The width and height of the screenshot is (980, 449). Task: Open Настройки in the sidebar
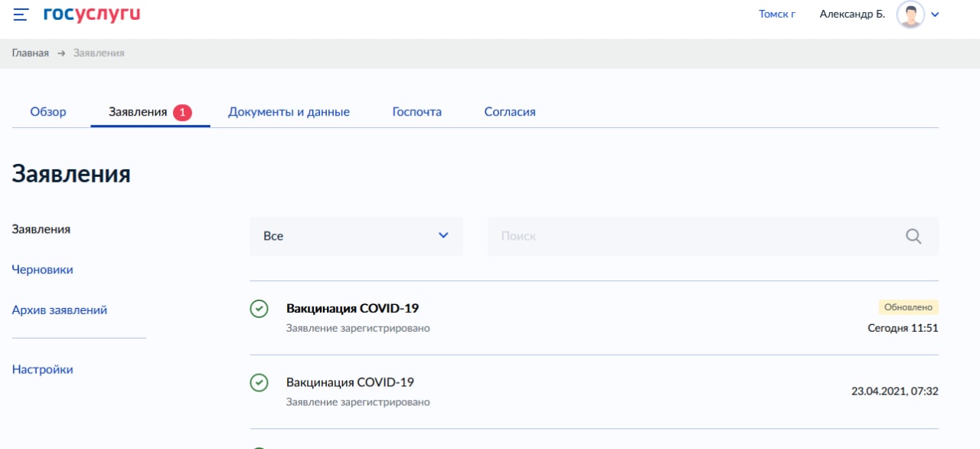tap(43, 369)
